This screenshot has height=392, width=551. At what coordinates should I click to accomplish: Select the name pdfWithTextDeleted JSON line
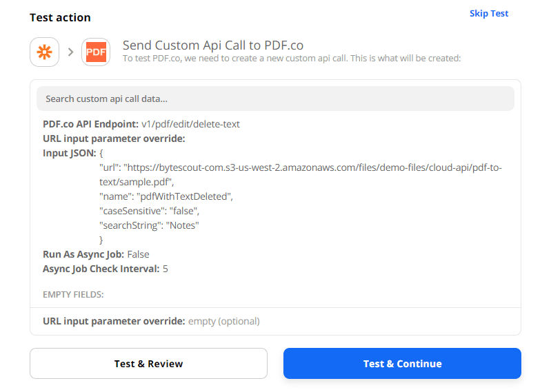(x=166, y=196)
